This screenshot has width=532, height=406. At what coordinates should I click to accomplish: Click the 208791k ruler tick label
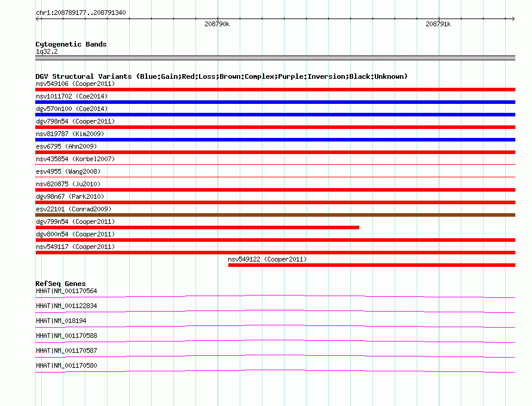[438, 24]
